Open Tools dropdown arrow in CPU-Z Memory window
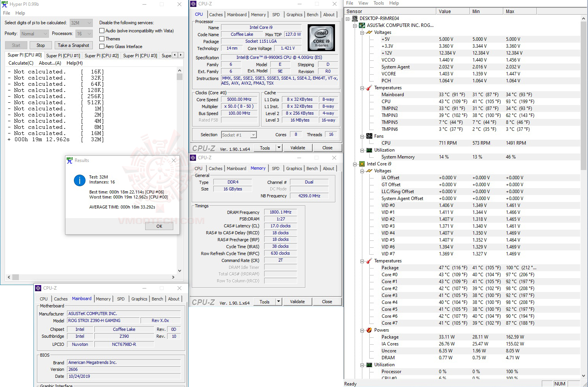The image size is (588, 387). click(x=279, y=302)
